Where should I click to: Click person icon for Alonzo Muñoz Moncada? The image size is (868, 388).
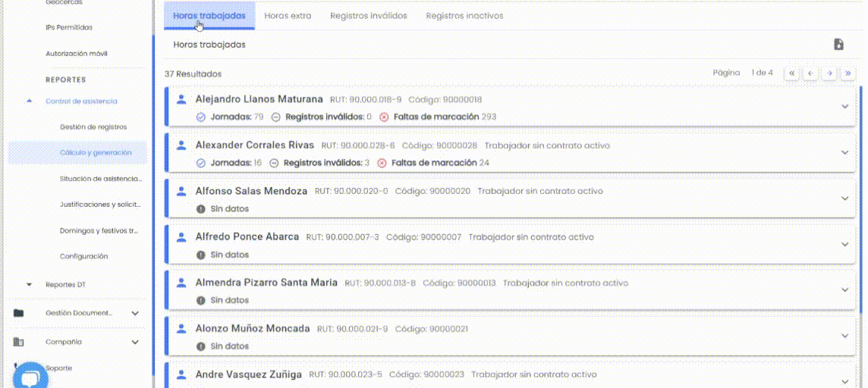pos(181,328)
